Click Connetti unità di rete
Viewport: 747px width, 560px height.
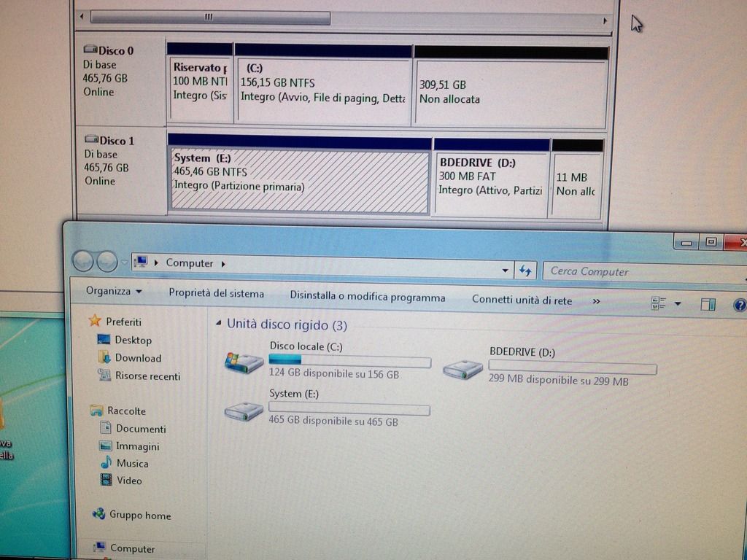click(522, 300)
